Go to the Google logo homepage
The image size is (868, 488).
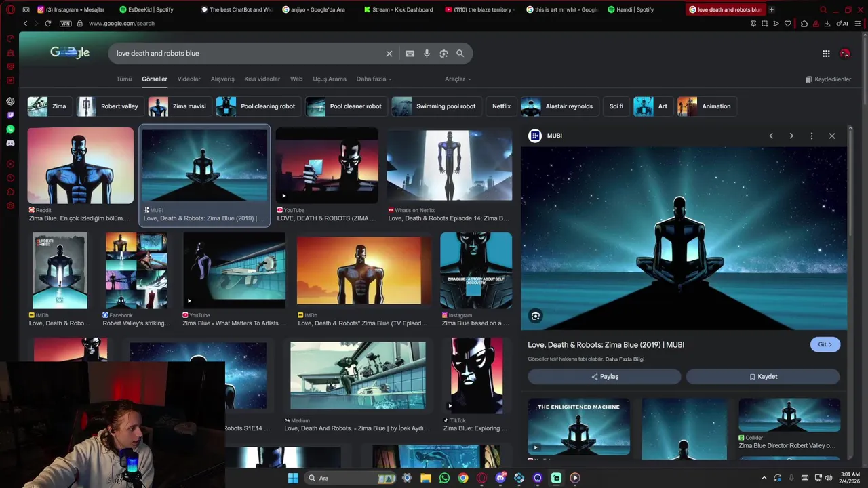click(x=70, y=53)
